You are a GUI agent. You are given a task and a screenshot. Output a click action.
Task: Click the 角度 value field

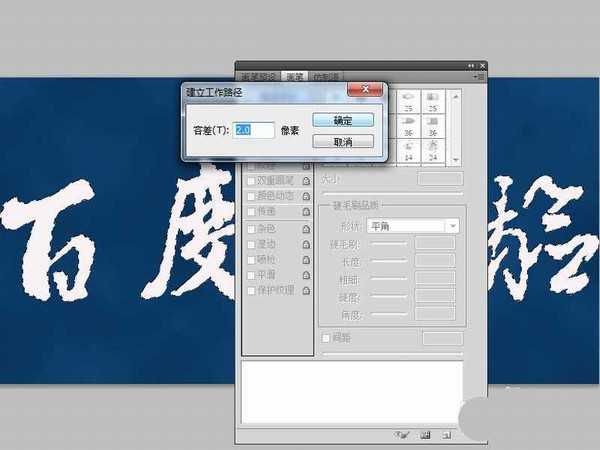(435, 314)
